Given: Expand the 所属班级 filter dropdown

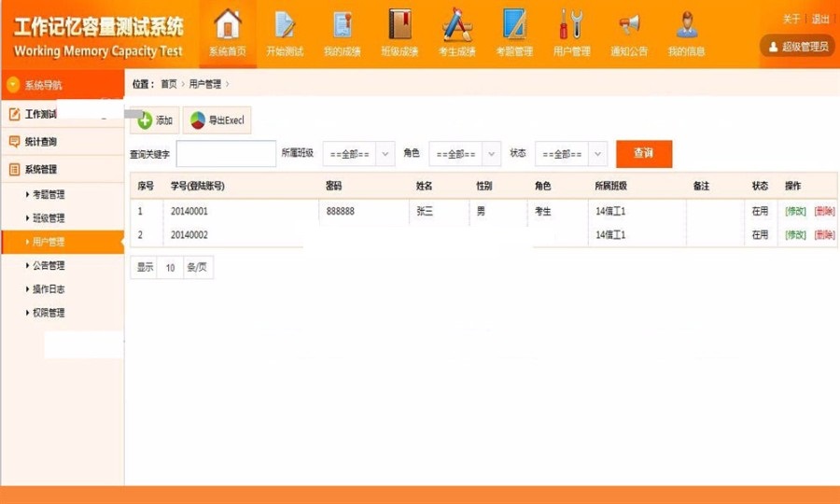Looking at the screenshot, I should [358, 154].
